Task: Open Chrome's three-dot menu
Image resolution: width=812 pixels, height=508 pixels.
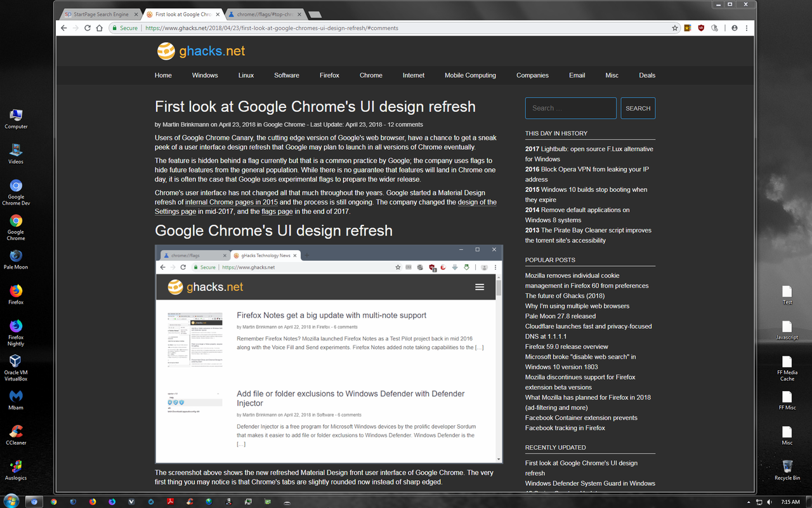Action: tap(747, 28)
